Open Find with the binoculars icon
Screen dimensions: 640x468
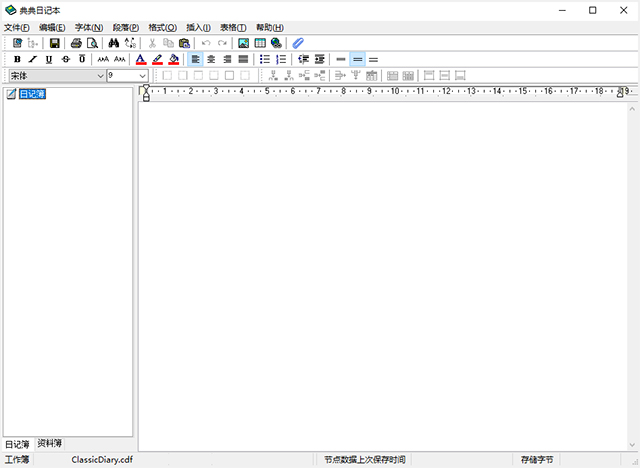[x=113, y=43]
